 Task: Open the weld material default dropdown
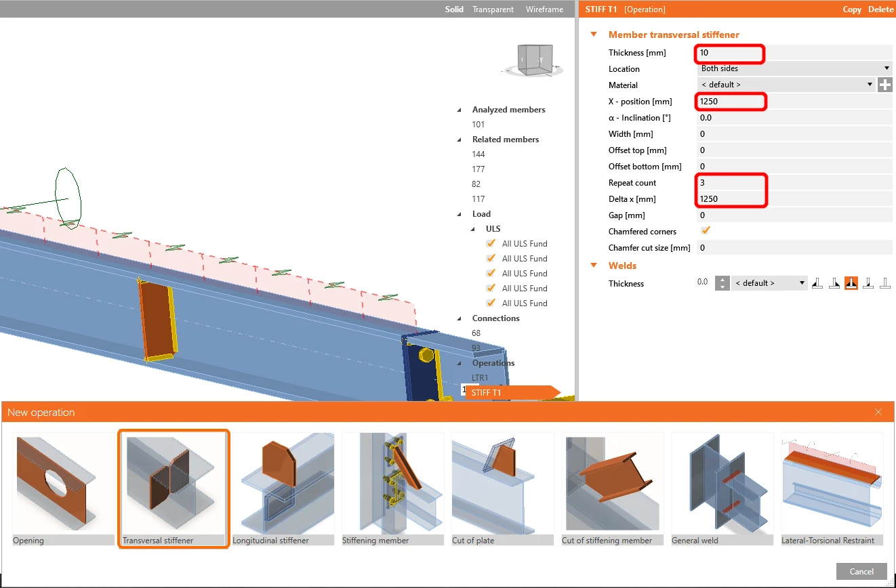(x=769, y=283)
